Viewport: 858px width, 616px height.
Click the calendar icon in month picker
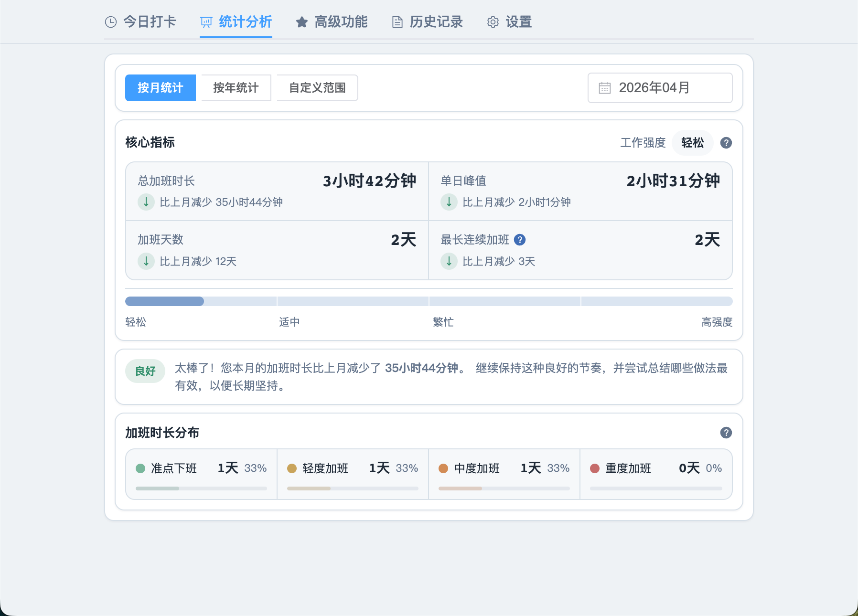tap(605, 88)
